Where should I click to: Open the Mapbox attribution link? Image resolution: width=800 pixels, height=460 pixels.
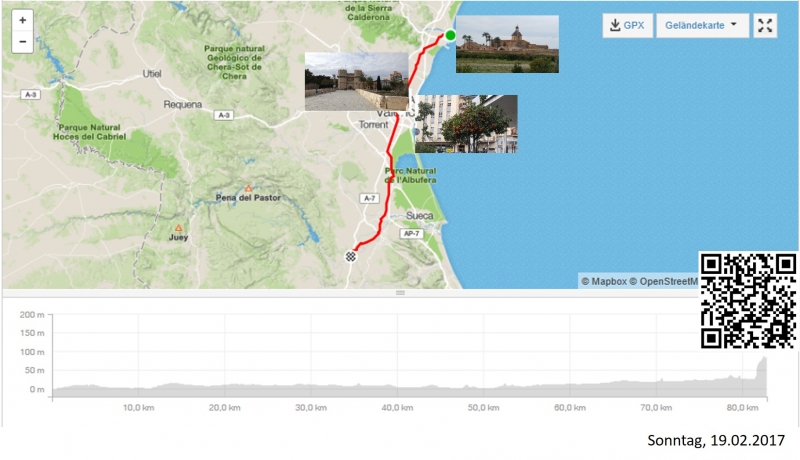click(603, 281)
